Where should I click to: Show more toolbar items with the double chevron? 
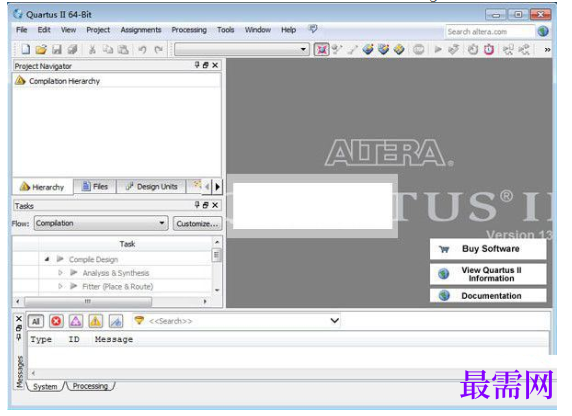point(547,50)
